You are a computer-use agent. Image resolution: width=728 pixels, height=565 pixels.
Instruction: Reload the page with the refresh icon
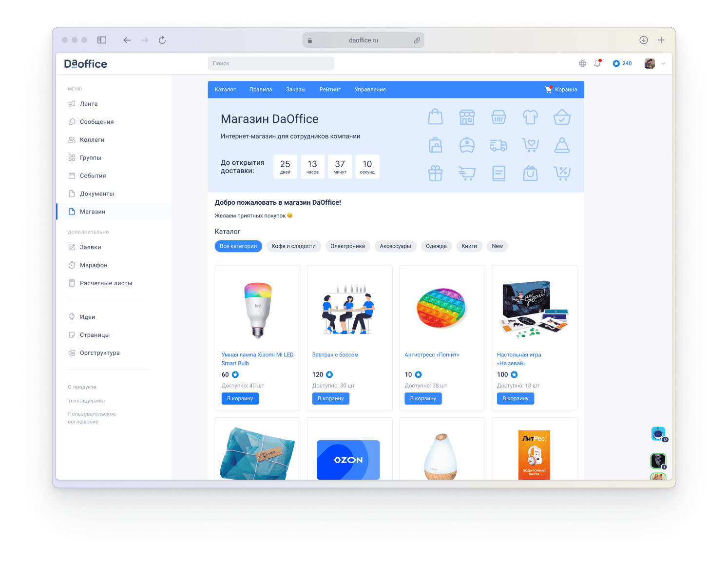[162, 40]
